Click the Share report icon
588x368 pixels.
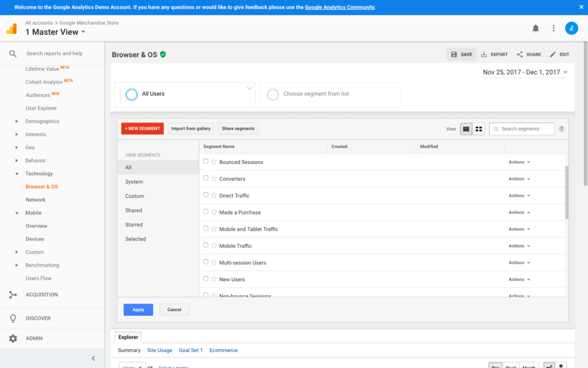coord(528,55)
